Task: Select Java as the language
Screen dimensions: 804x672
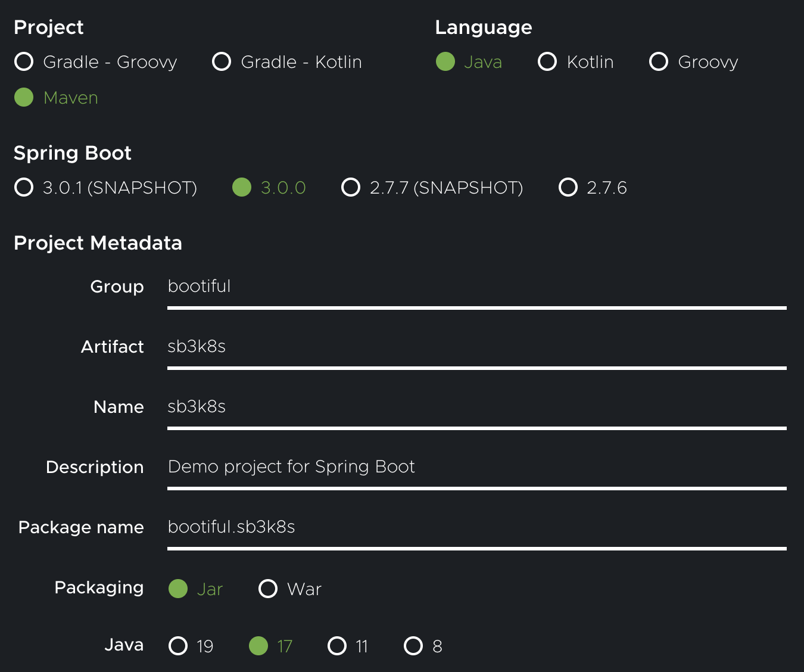Action: coord(445,62)
